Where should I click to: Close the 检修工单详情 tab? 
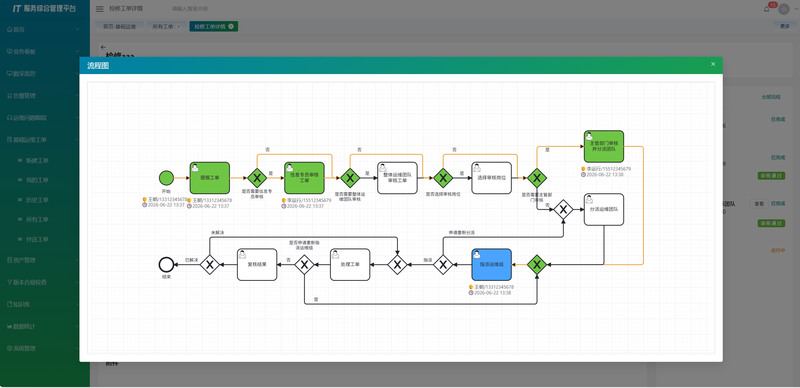tap(231, 27)
